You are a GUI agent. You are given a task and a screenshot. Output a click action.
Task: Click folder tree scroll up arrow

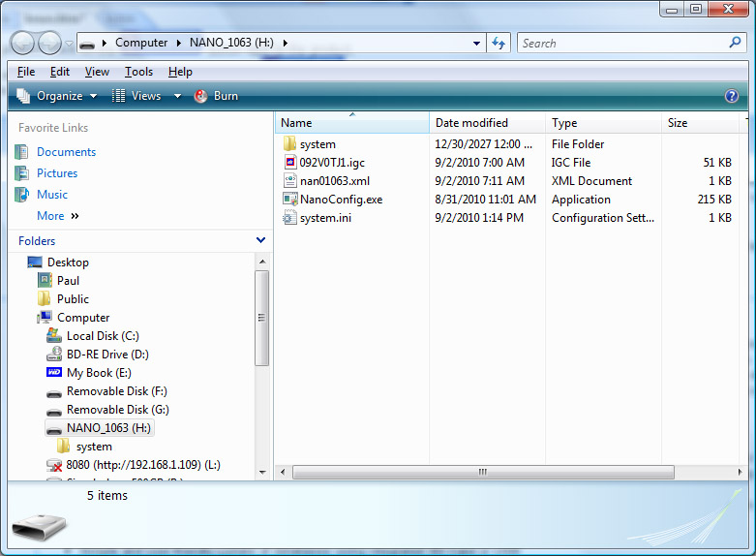262,262
